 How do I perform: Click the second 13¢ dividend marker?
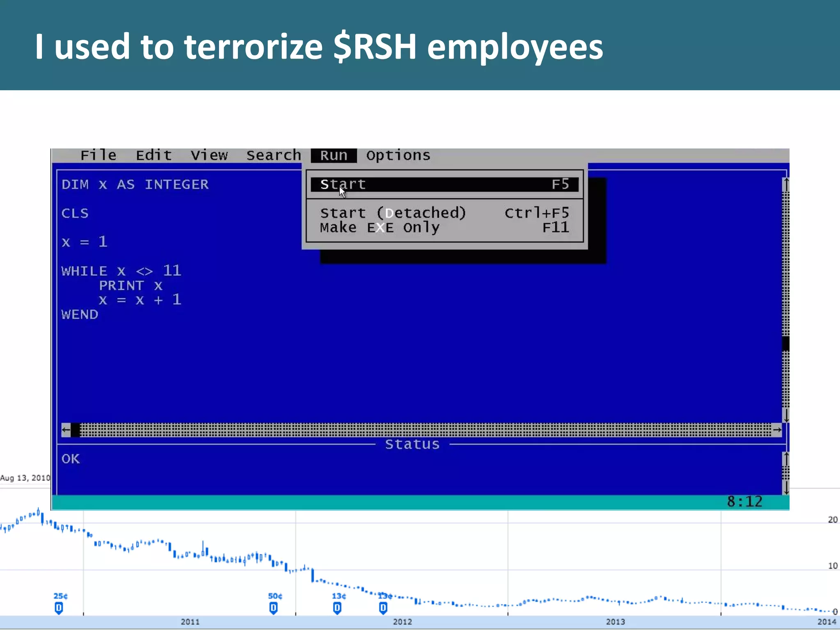click(383, 607)
